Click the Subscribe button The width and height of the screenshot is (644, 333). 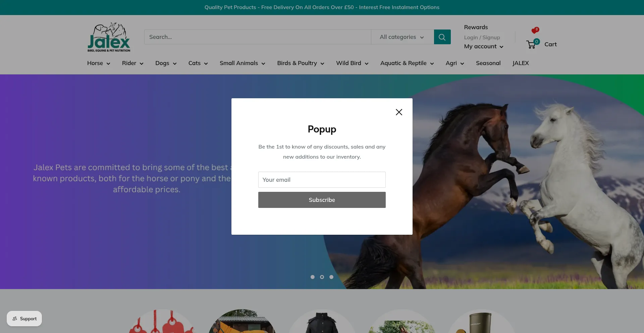[x=322, y=200]
